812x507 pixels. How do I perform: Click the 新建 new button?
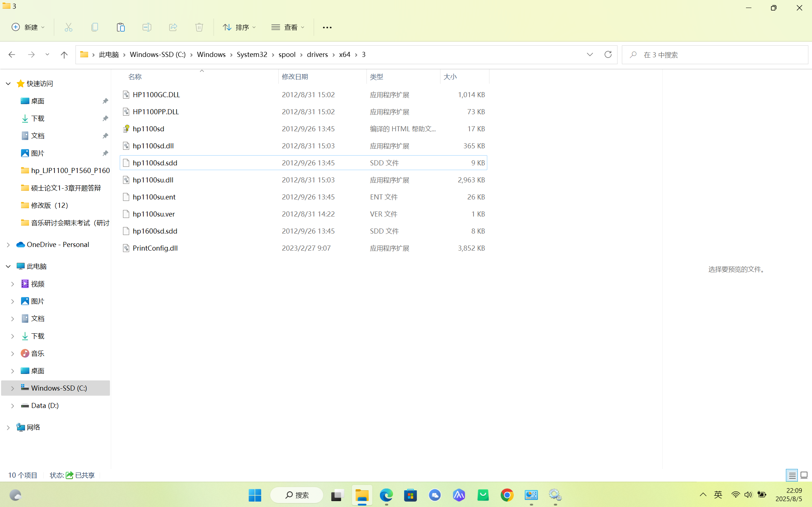28,27
